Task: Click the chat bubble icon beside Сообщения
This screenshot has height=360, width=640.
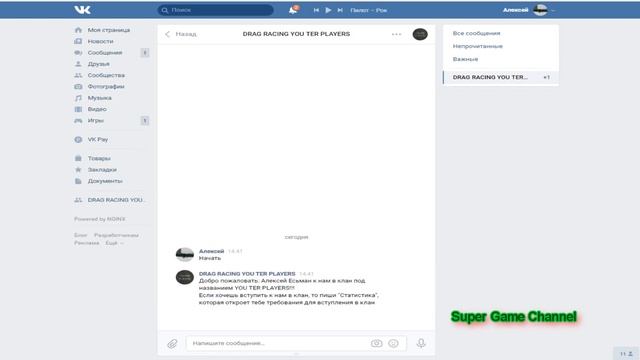Action: (78, 53)
